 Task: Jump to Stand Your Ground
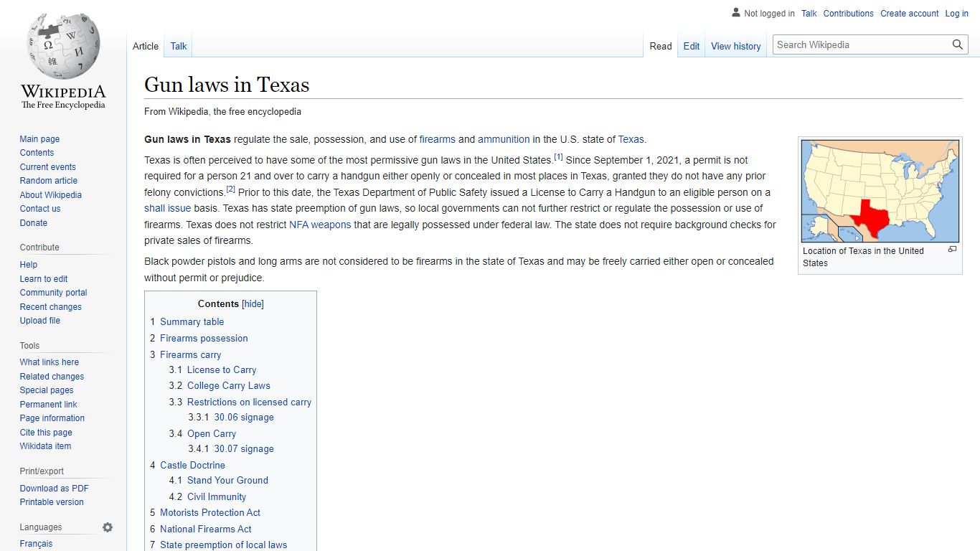coord(227,481)
